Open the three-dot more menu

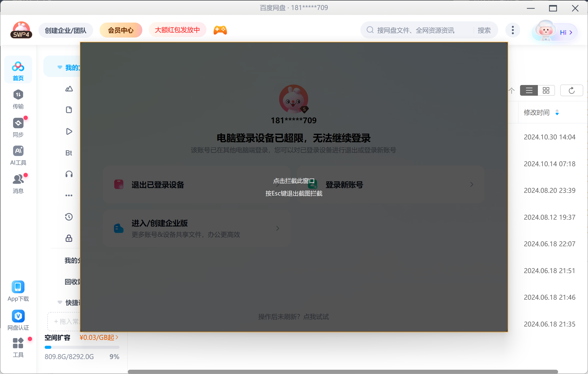coord(512,30)
